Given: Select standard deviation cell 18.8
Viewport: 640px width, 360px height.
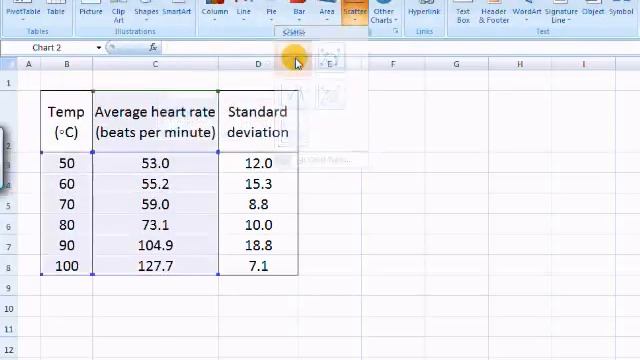Looking at the screenshot, I should point(258,245).
